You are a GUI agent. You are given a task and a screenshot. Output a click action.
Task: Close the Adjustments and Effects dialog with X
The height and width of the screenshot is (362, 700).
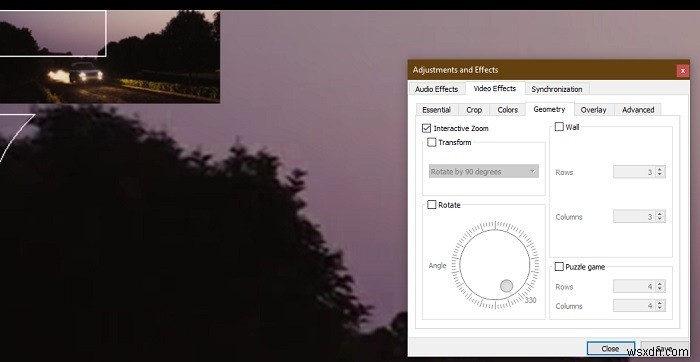[683, 71]
